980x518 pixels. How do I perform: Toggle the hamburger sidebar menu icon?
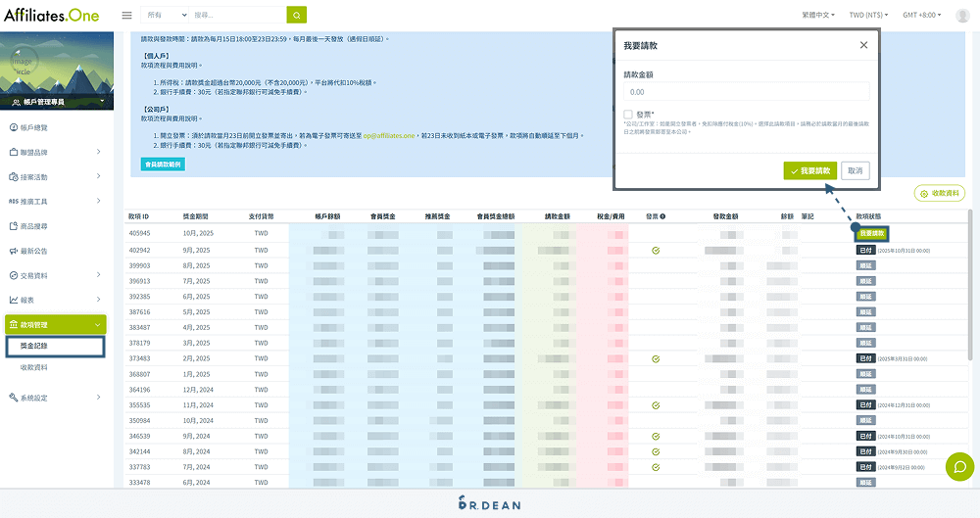pyautogui.click(x=126, y=15)
